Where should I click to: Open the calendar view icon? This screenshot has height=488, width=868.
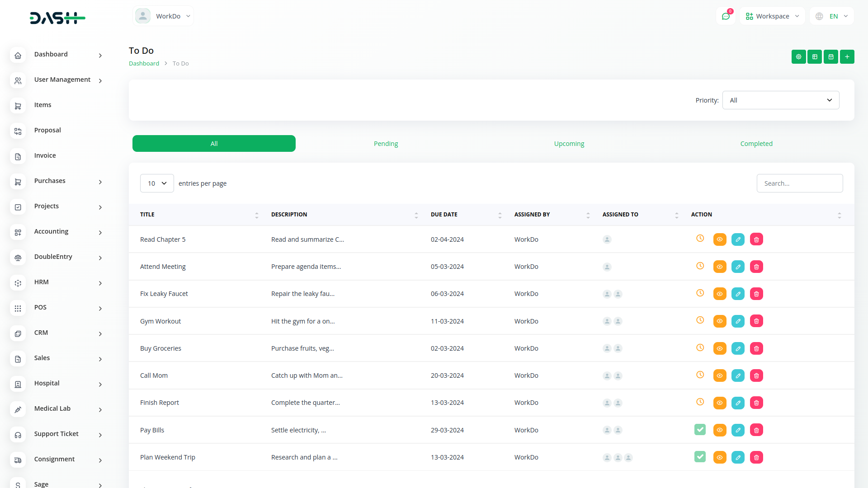[830, 57]
